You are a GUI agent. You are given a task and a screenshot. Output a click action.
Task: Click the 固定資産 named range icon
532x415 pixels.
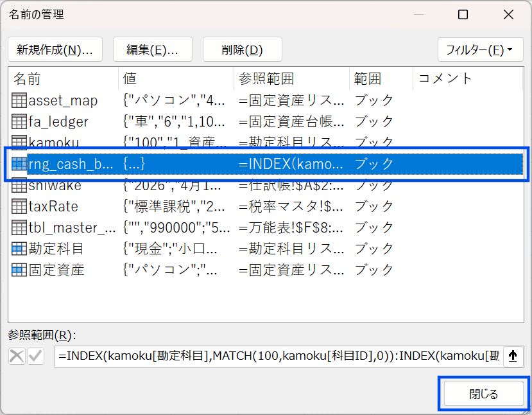click(19, 270)
